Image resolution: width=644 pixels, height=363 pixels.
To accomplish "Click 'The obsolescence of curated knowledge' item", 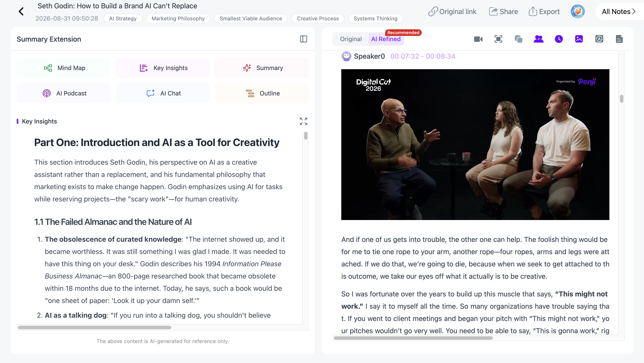I will tap(113, 239).
